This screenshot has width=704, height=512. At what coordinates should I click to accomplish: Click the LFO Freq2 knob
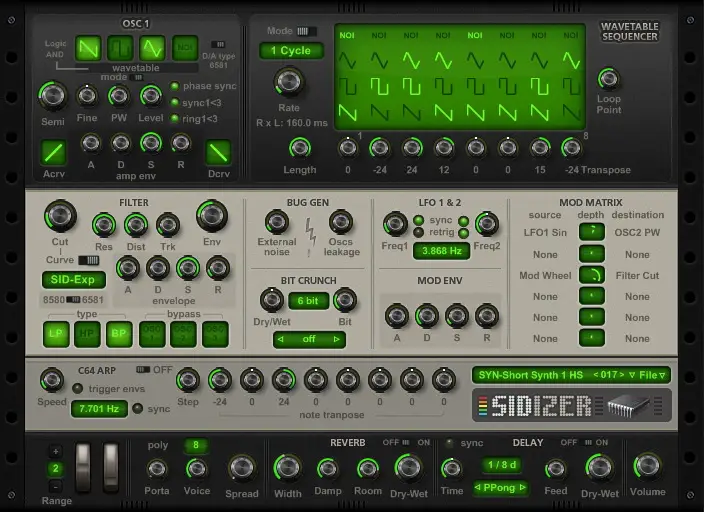(487, 224)
